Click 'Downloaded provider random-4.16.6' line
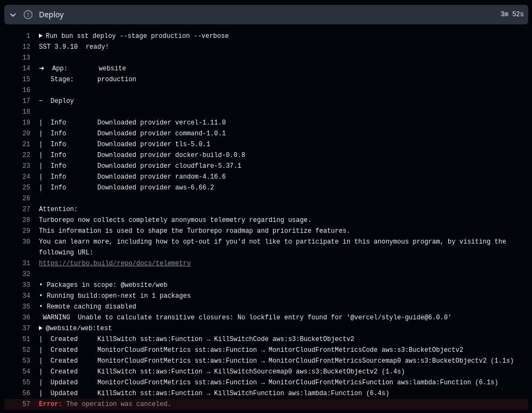The height and width of the screenshot is (413, 532). [x=132, y=176]
